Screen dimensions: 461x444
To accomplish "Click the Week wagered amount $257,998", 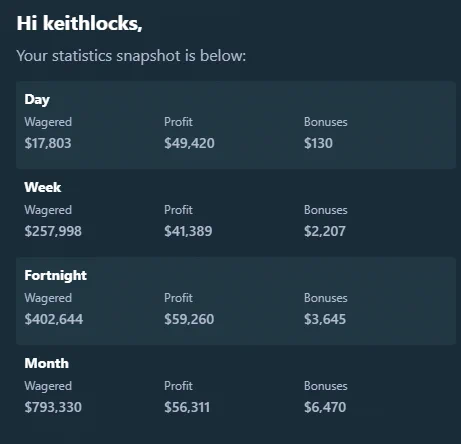I will click(x=53, y=231).
